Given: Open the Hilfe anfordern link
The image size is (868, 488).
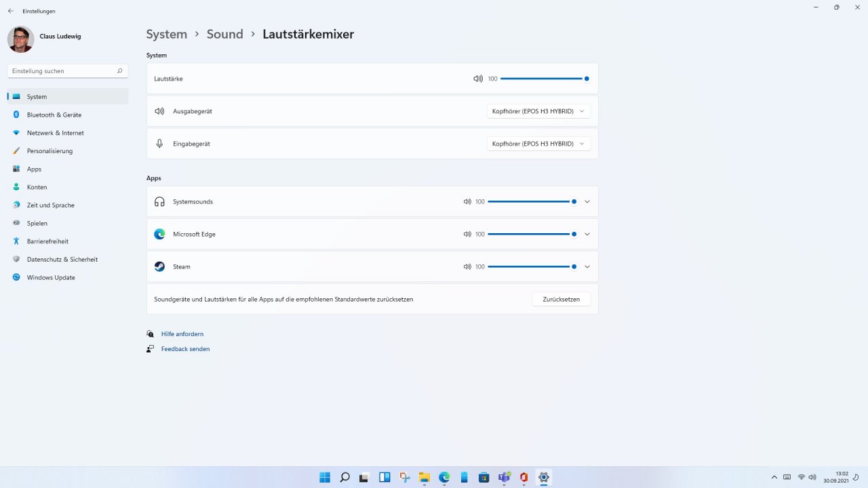Looking at the screenshot, I should point(182,334).
